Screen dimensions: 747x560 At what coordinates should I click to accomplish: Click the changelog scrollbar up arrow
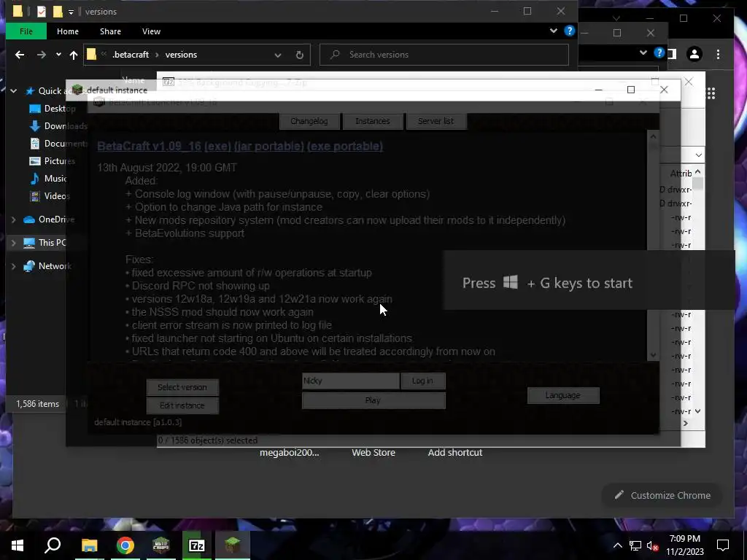pyautogui.click(x=653, y=136)
